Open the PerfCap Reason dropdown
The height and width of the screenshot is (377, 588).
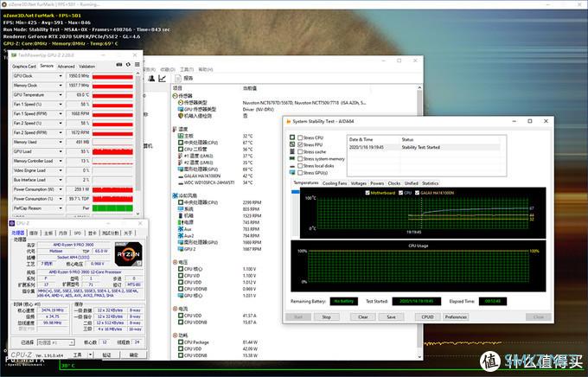click(x=61, y=208)
